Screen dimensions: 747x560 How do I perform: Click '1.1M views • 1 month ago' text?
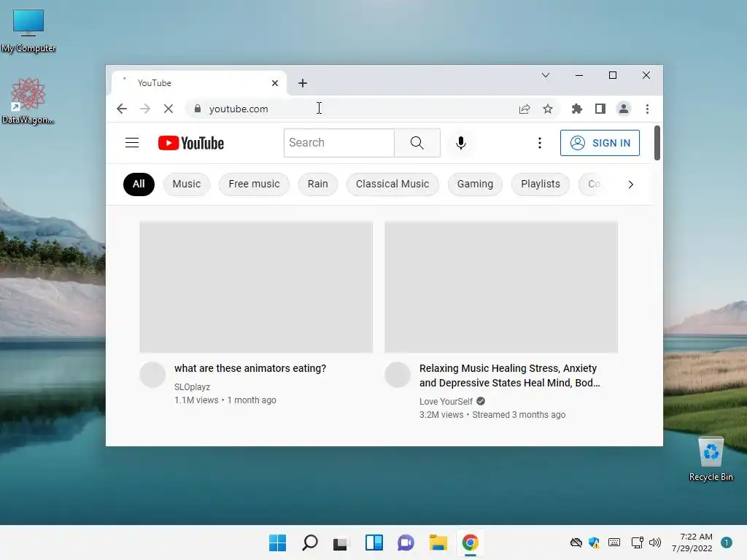point(225,400)
